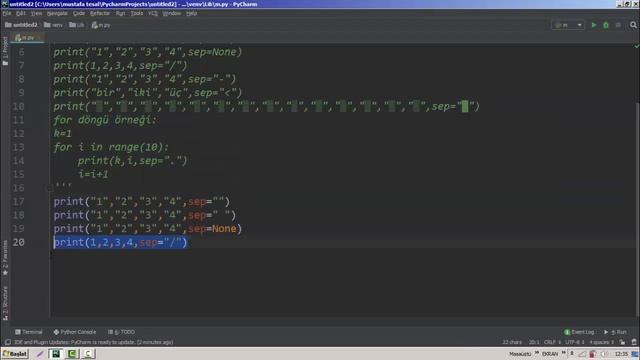Open the Structure tool window sidebar button
This screenshot has height=360, width=640.
tap(5, 303)
